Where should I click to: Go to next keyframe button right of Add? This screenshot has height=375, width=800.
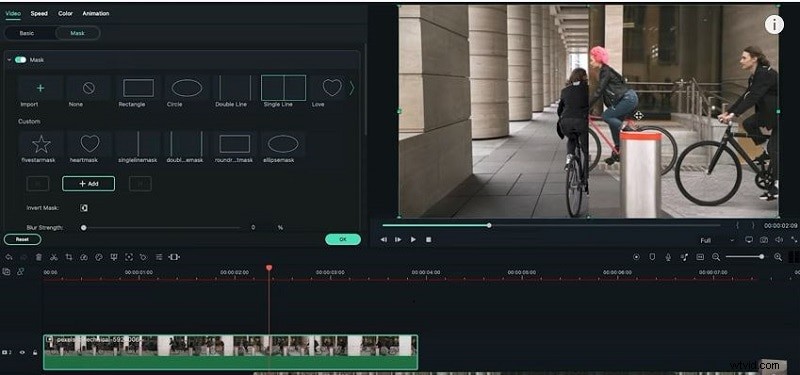pos(140,184)
